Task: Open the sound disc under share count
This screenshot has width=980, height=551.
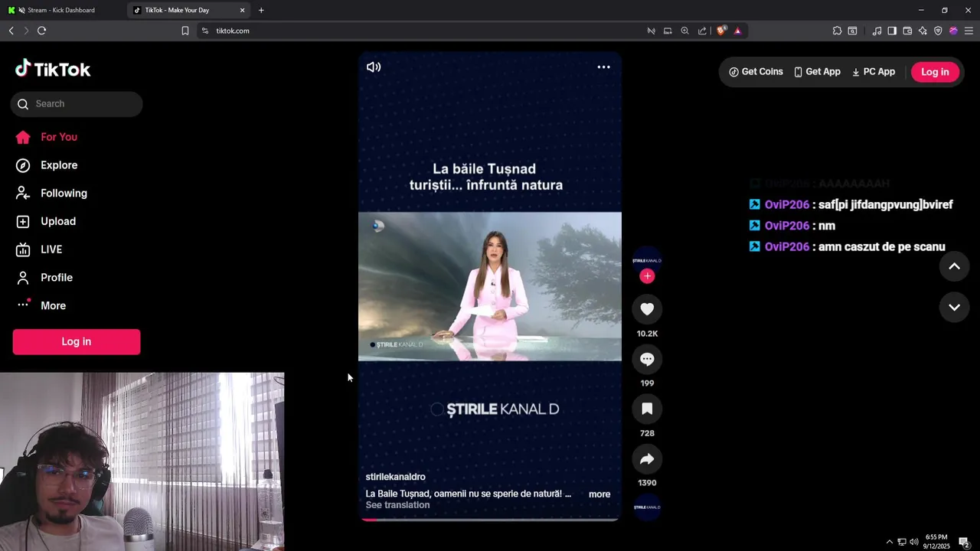Action: click(647, 507)
